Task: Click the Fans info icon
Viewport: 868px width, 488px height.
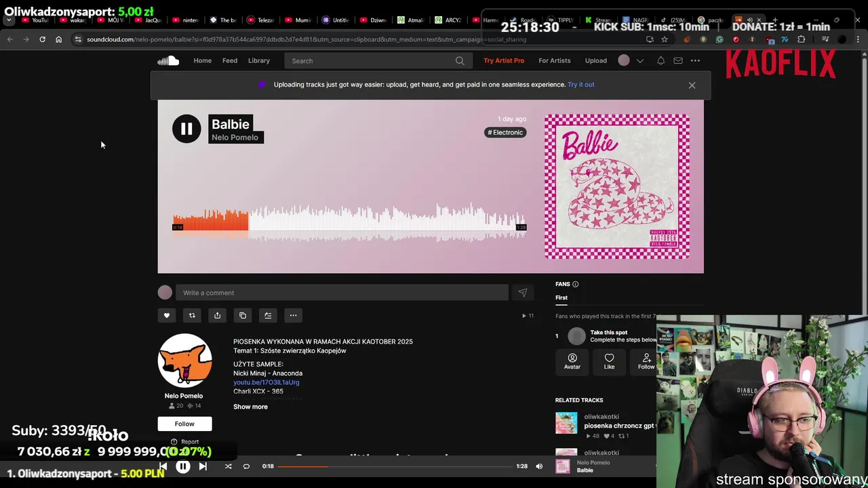Action: pyautogui.click(x=575, y=284)
